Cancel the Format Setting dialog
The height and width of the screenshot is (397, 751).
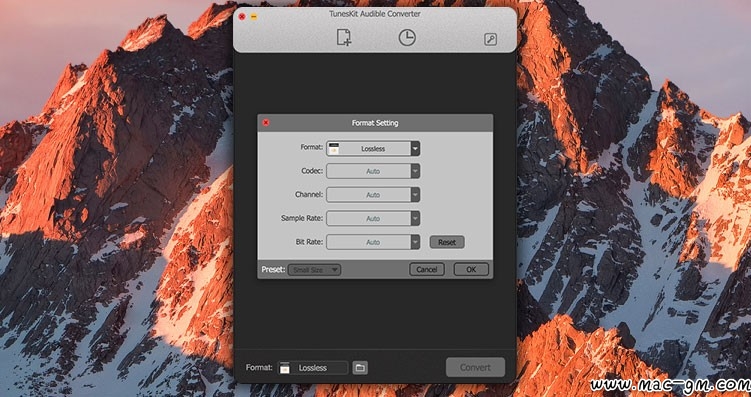[x=427, y=270]
